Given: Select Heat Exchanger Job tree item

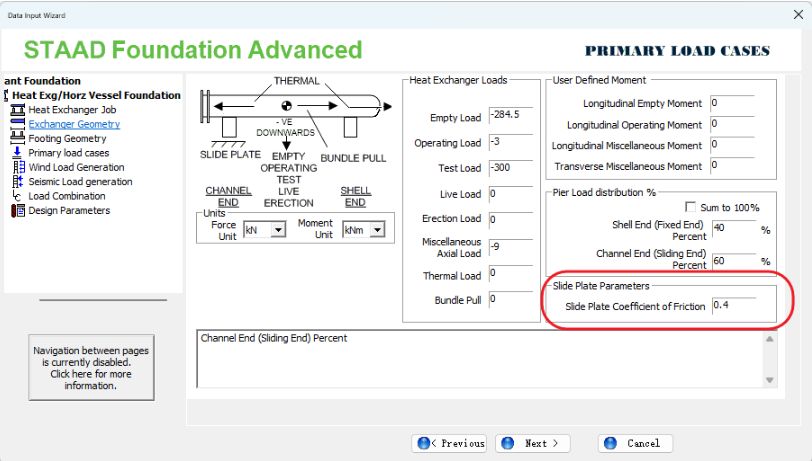Looking at the screenshot, I should click(x=72, y=110).
